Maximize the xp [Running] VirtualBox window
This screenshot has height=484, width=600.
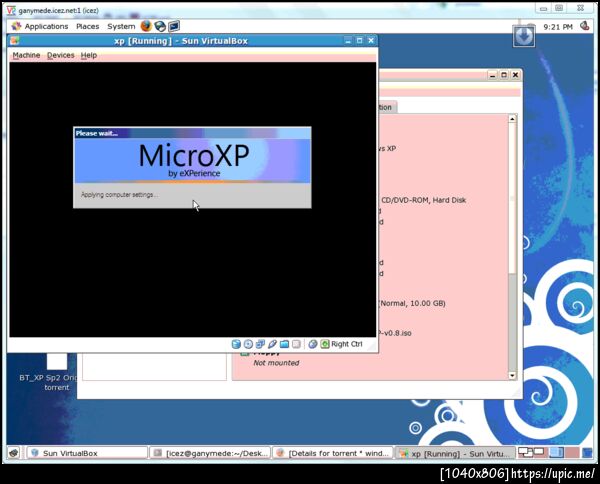[x=359, y=41]
